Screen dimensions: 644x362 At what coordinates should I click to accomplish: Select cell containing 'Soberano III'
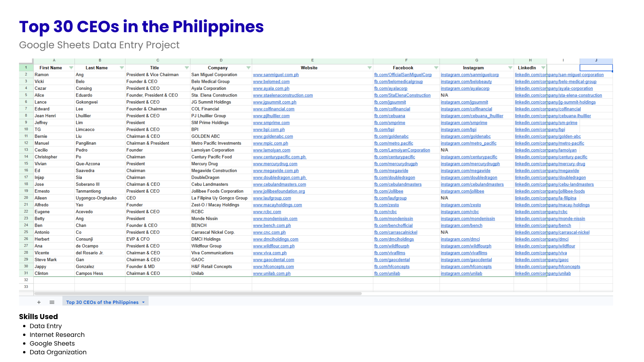100,184
